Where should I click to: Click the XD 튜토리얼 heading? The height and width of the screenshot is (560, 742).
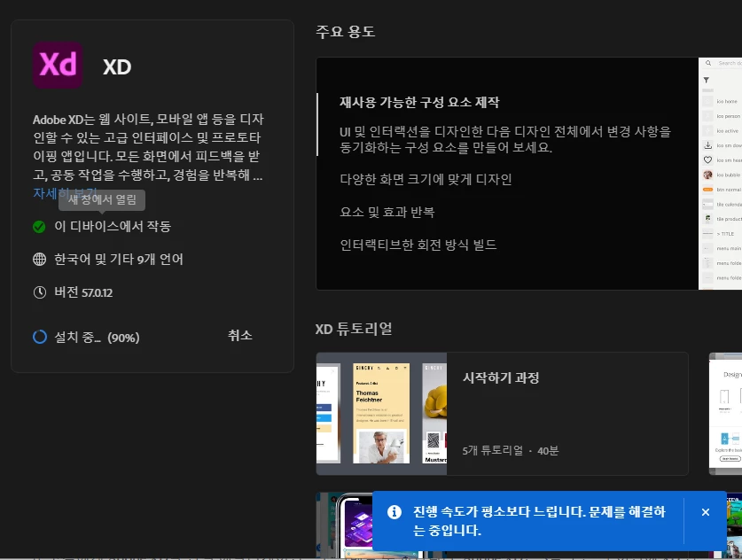tap(354, 329)
